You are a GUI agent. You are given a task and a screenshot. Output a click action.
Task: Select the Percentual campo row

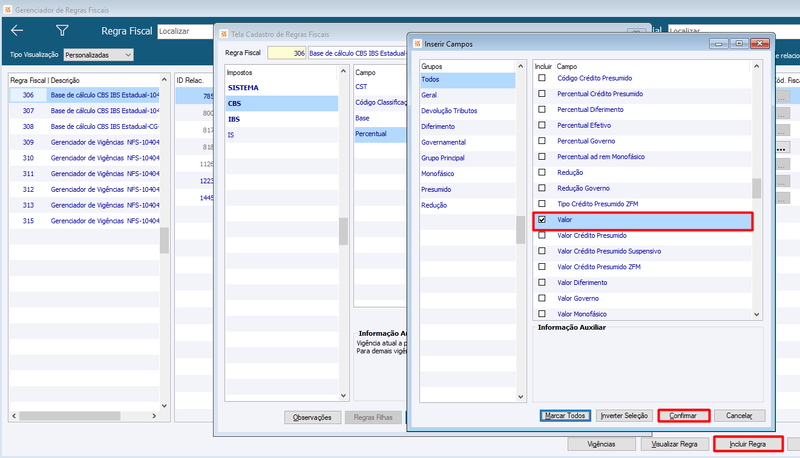pos(380,134)
